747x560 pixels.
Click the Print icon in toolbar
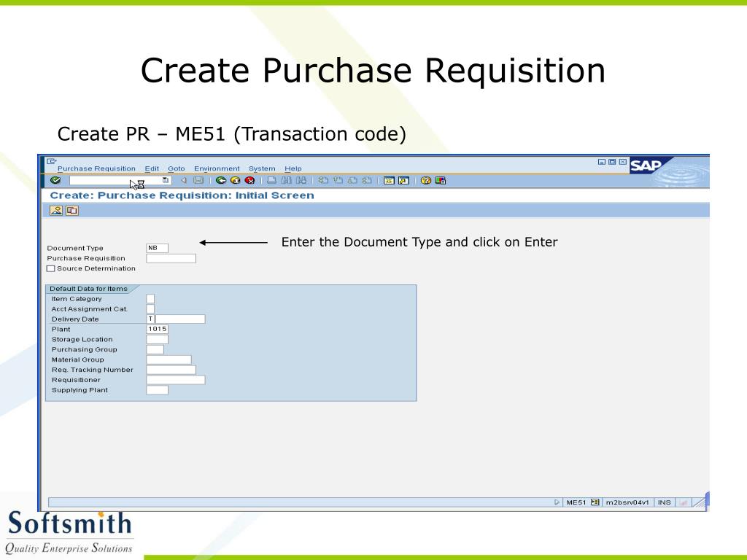pos(271,181)
